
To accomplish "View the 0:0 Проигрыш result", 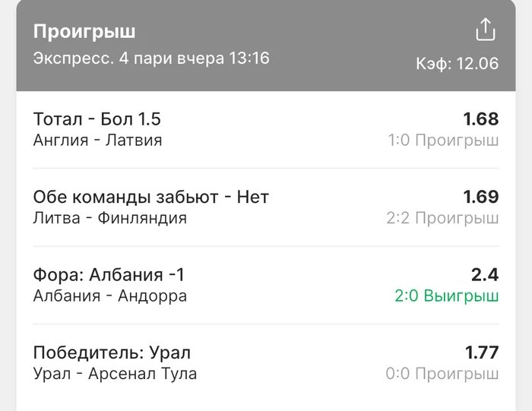I will 442,374.
